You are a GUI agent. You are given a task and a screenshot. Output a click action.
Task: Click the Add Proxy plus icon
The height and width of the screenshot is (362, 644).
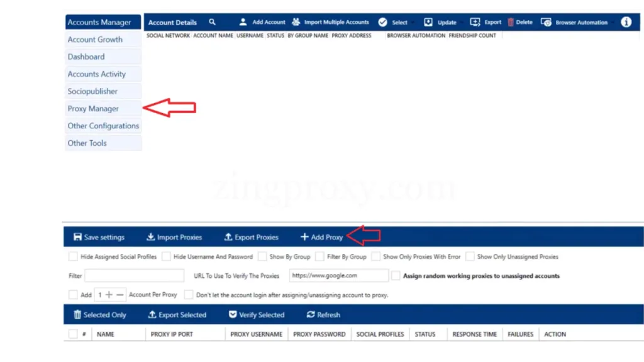pyautogui.click(x=304, y=237)
